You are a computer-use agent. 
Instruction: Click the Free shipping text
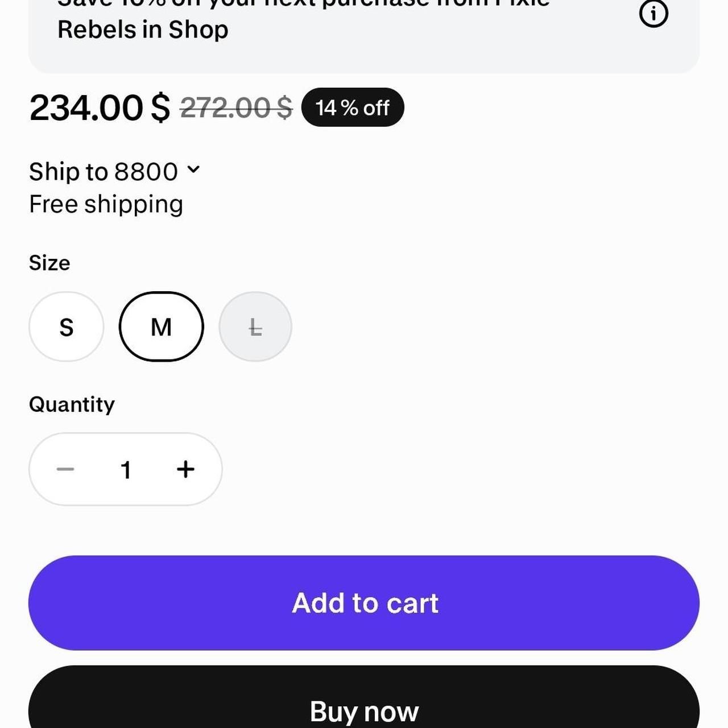point(106,205)
